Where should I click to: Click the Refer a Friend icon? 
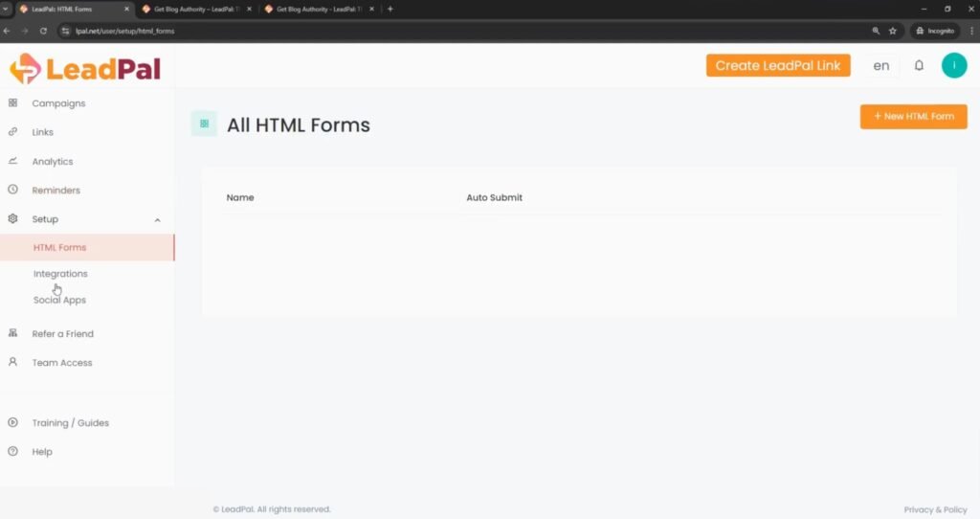(12, 333)
